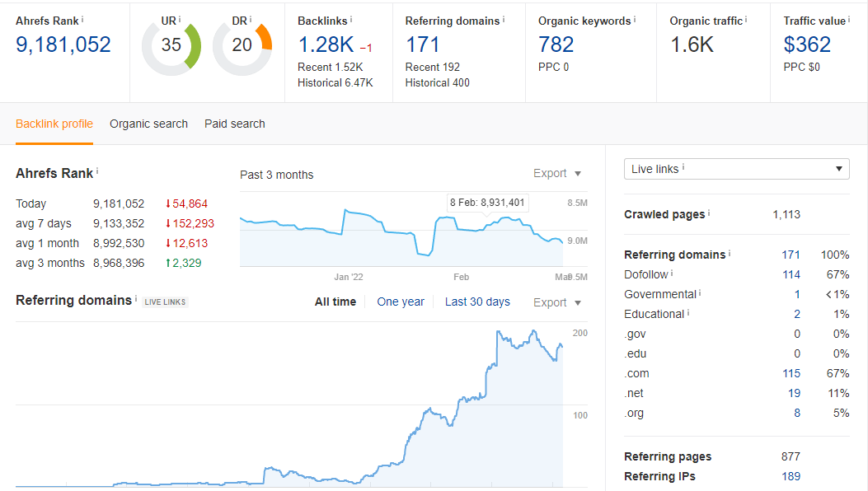This screenshot has height=491, width=868.
Task: Click info icon next to Dofollow
Action: (672, 273)
